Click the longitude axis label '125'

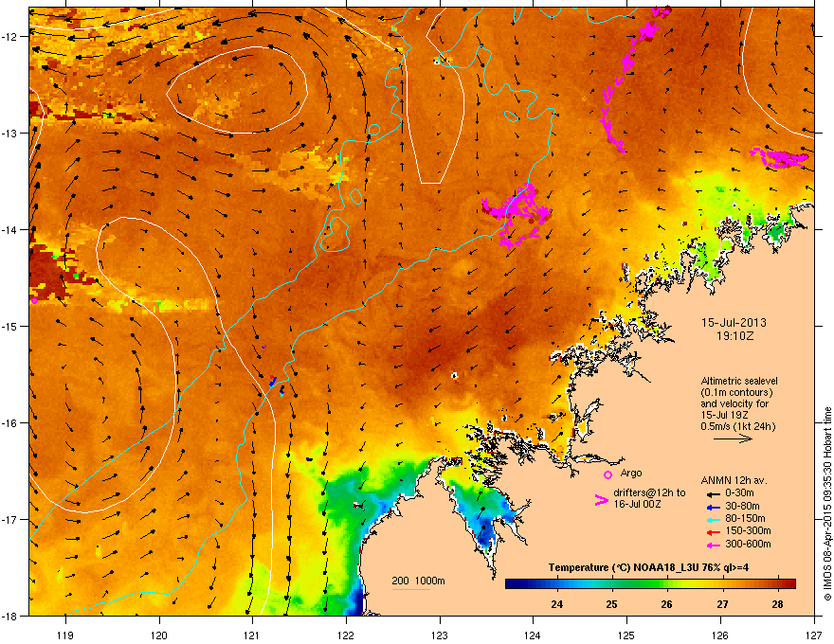[626, 635]
